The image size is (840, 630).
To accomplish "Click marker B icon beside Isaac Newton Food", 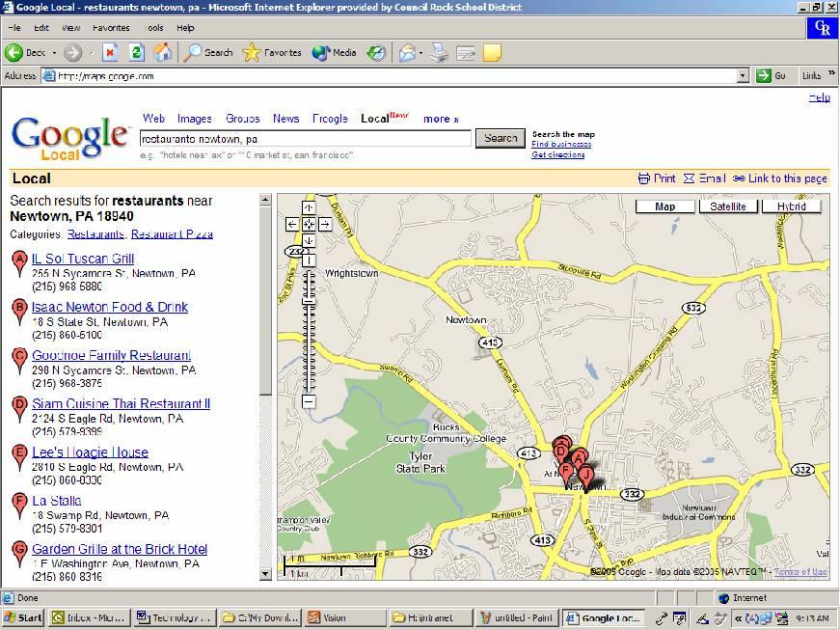I will coord(20,312).
